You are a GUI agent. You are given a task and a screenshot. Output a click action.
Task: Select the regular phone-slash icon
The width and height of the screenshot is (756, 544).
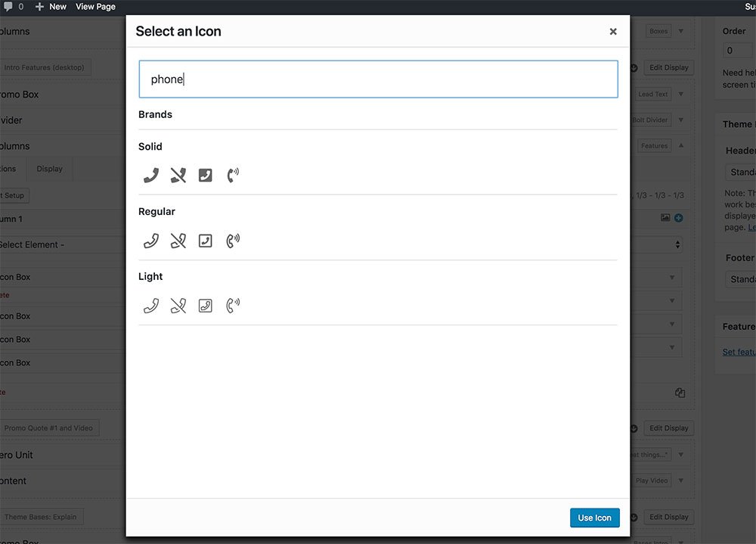(x=178, y=241)
